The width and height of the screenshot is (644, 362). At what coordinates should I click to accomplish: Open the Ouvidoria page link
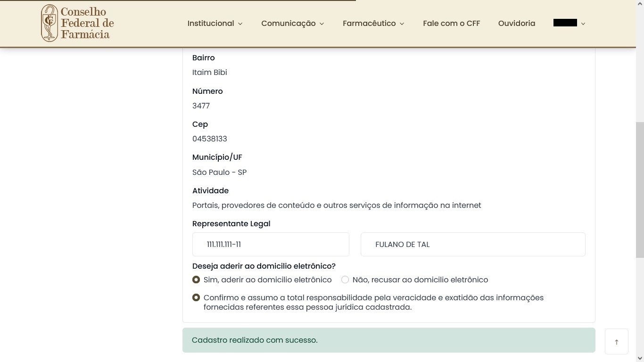(516, 23)
